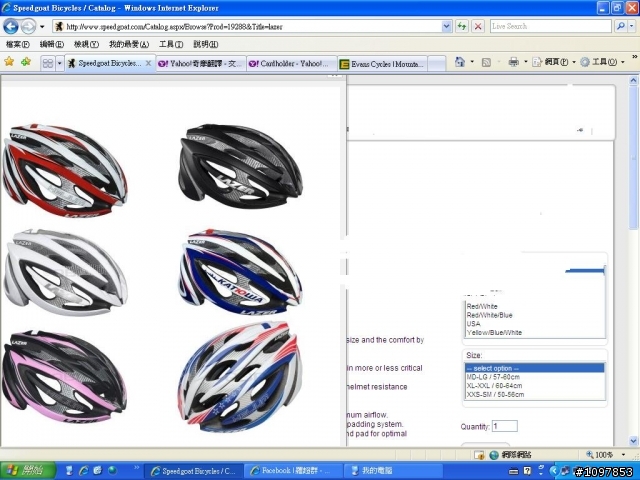Close the Speedgoat Bicycles tab
Screen dimensions: 640x480
click(149, 63)
